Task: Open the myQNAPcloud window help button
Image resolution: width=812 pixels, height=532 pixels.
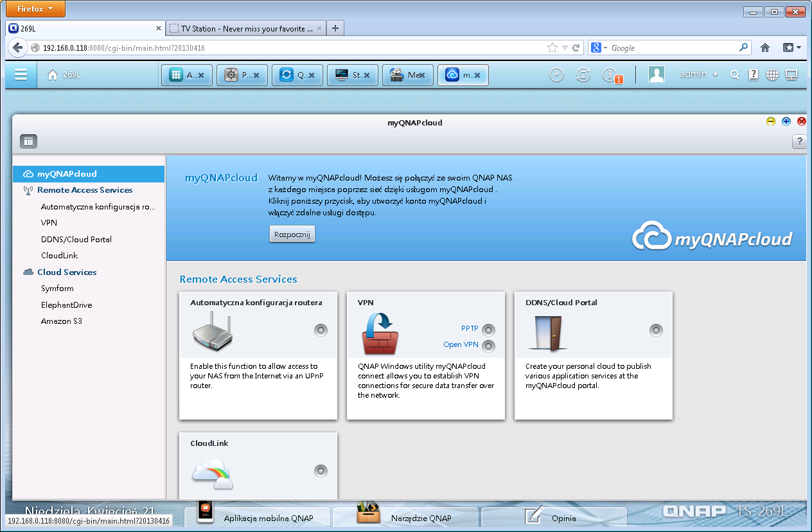Action: (799, 141)
